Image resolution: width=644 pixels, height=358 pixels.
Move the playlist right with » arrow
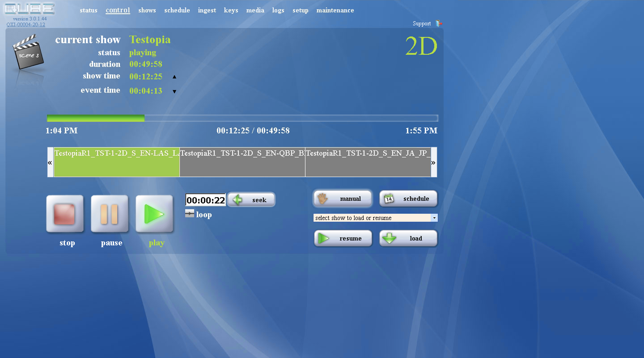coord(434,163)
